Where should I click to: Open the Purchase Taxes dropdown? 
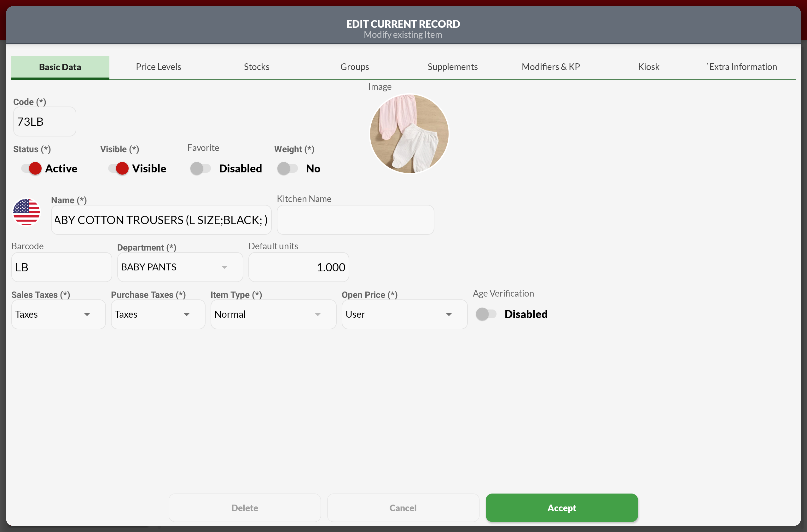click(x=158, y=314)
